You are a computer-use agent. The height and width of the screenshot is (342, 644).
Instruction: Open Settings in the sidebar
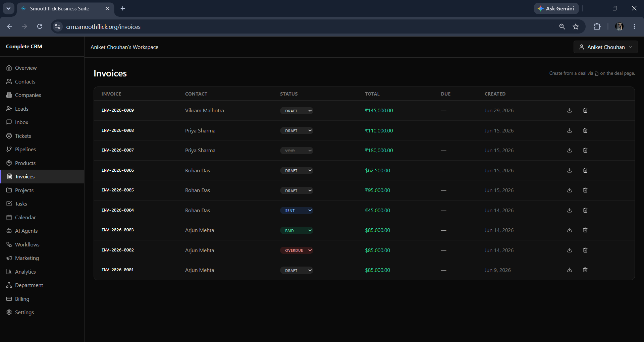point(42,312)
